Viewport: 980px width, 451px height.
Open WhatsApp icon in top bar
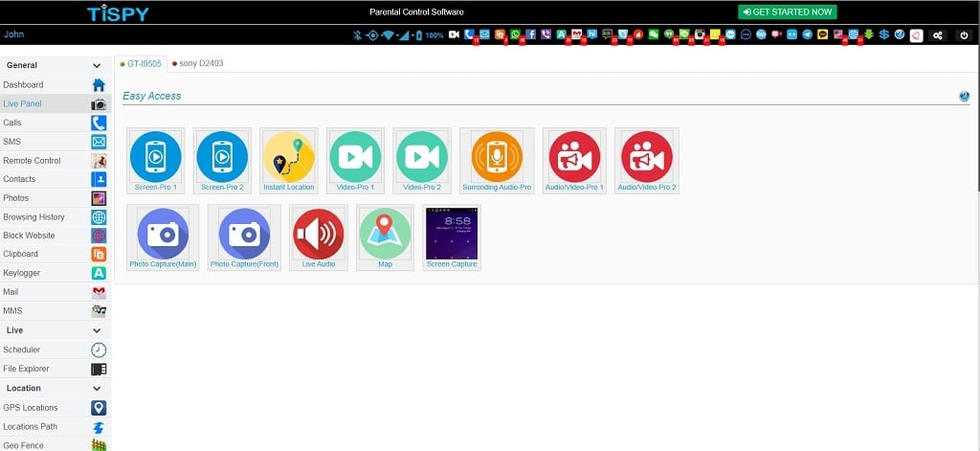(x=515, y=34)
